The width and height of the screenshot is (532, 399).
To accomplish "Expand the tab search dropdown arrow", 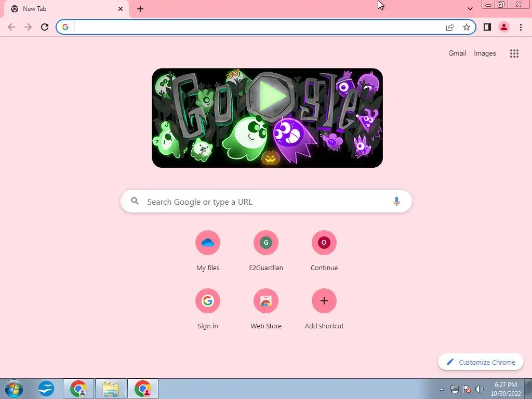I will click(x=470, y=9).
